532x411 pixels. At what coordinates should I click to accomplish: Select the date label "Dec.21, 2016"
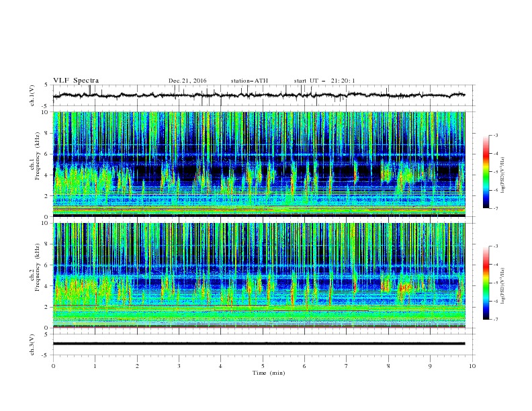[x=187, y=81]
